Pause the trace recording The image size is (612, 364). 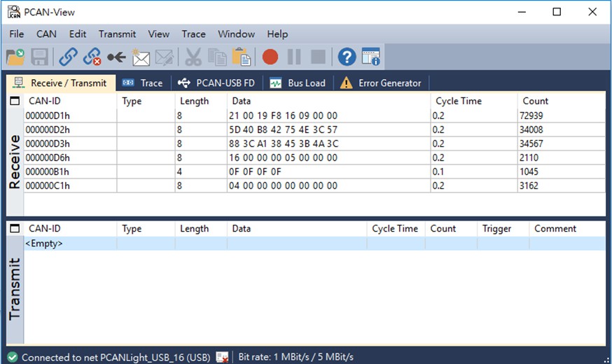point(294,57)
